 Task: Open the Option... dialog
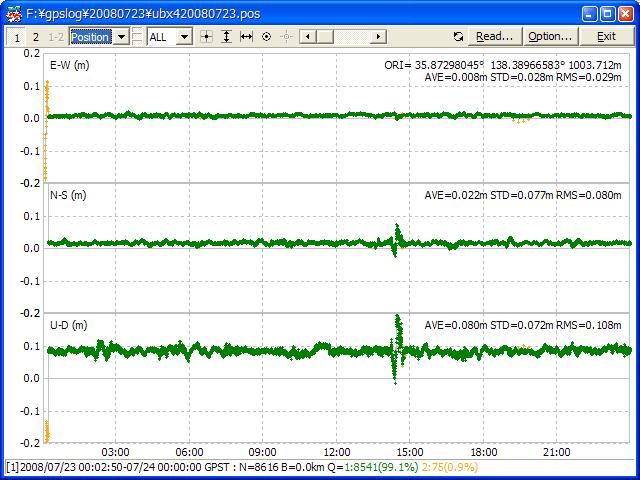click(x=550, y=36)
